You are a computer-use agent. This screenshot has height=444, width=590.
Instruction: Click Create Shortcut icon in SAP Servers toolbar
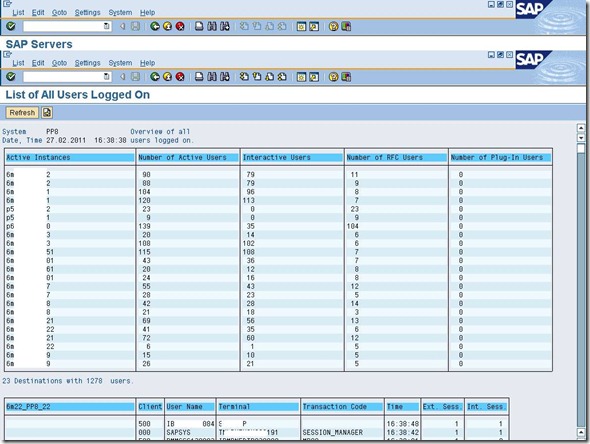[314, 26]
